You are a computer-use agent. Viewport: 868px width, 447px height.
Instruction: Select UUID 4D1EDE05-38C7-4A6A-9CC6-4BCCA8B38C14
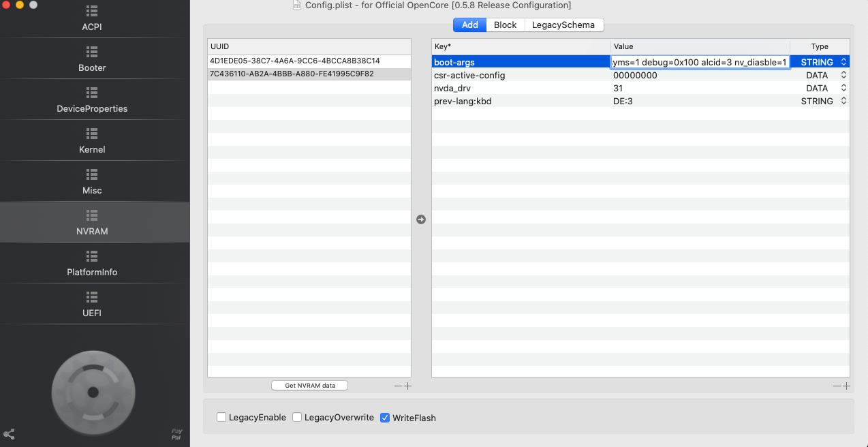(295, 61)
